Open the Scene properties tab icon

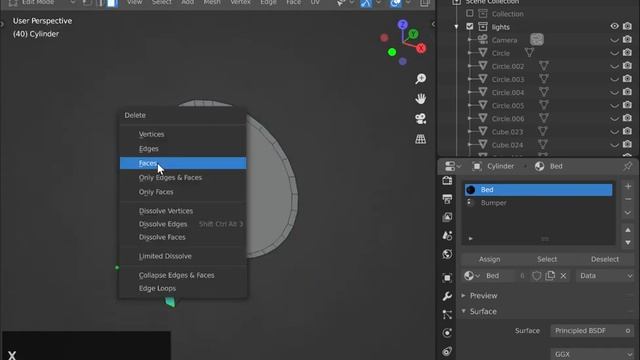[x=447, y=236]
